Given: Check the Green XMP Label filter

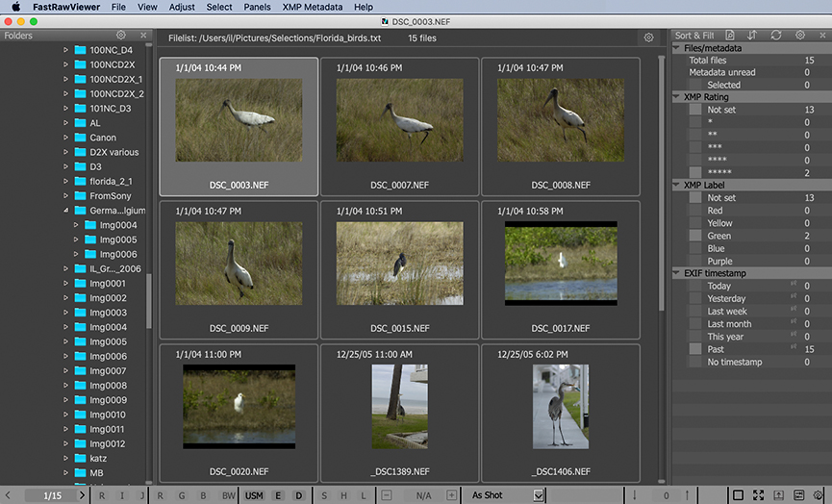Looking at the screenshot, I should click(695, 236).
